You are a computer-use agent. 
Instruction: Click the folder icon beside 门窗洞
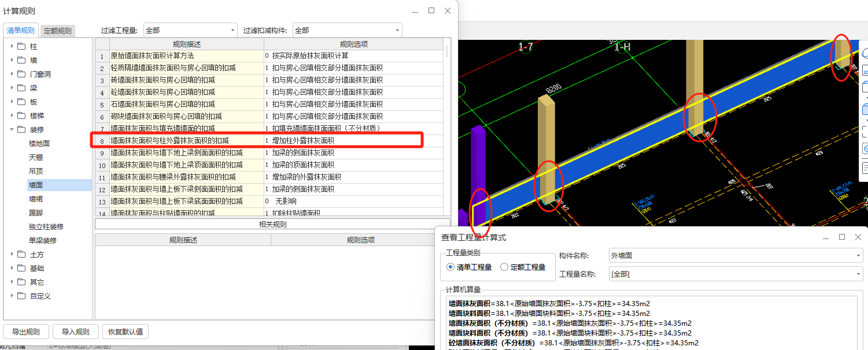21,74
